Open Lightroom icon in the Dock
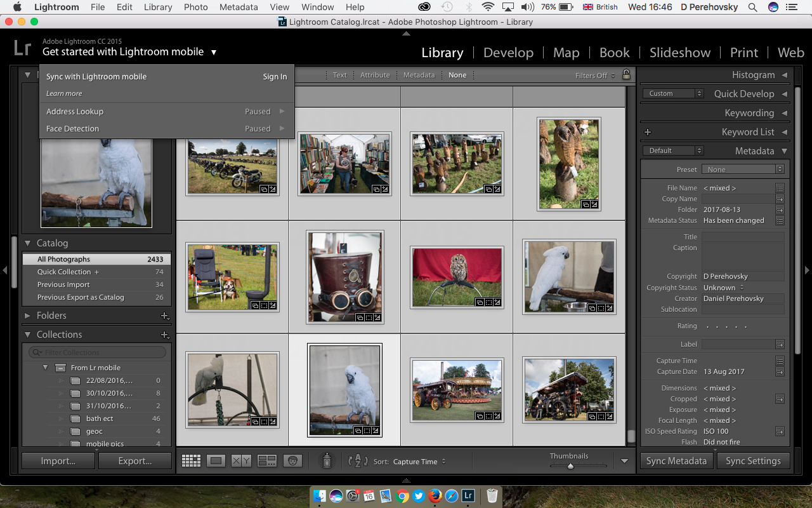This screenshot has width=812, height=508. (x=468, y=495)
